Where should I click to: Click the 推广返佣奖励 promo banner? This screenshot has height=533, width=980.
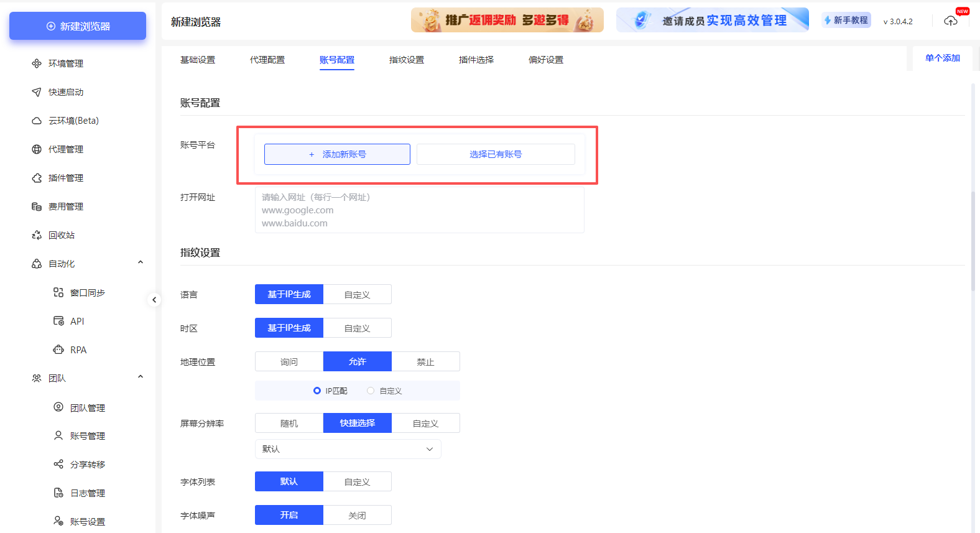[507, 20]
